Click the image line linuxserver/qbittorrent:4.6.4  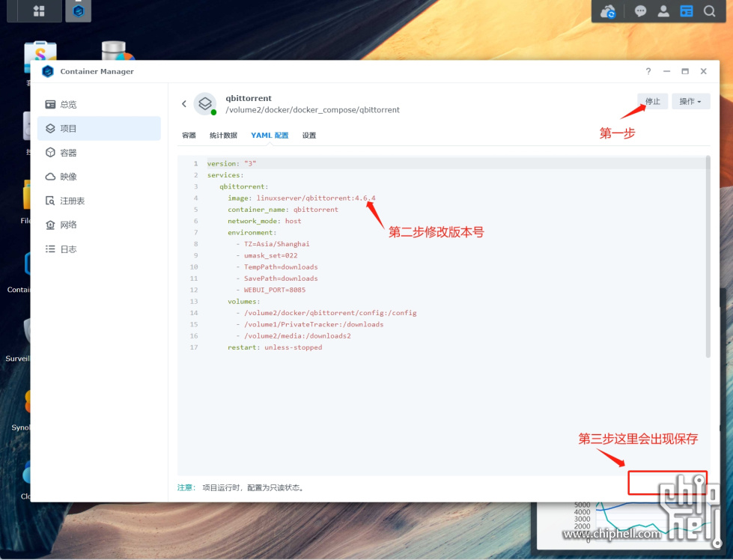click(x=302, y=198)
